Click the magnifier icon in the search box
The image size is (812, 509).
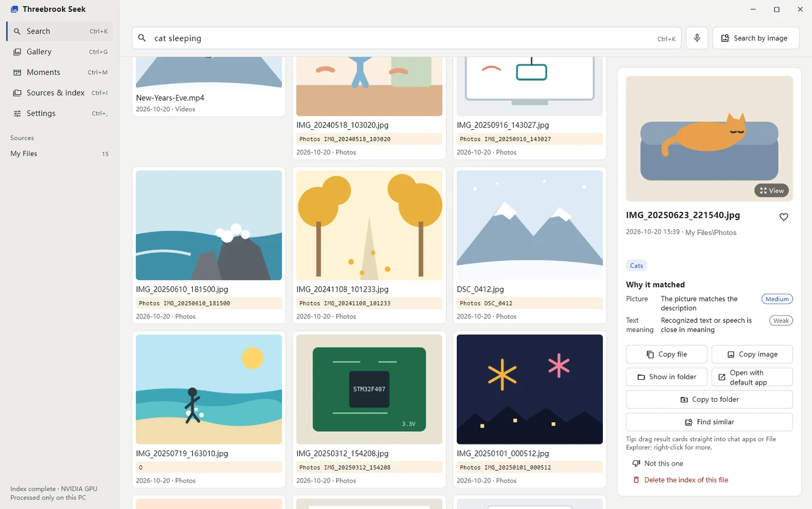click(142, 38)
